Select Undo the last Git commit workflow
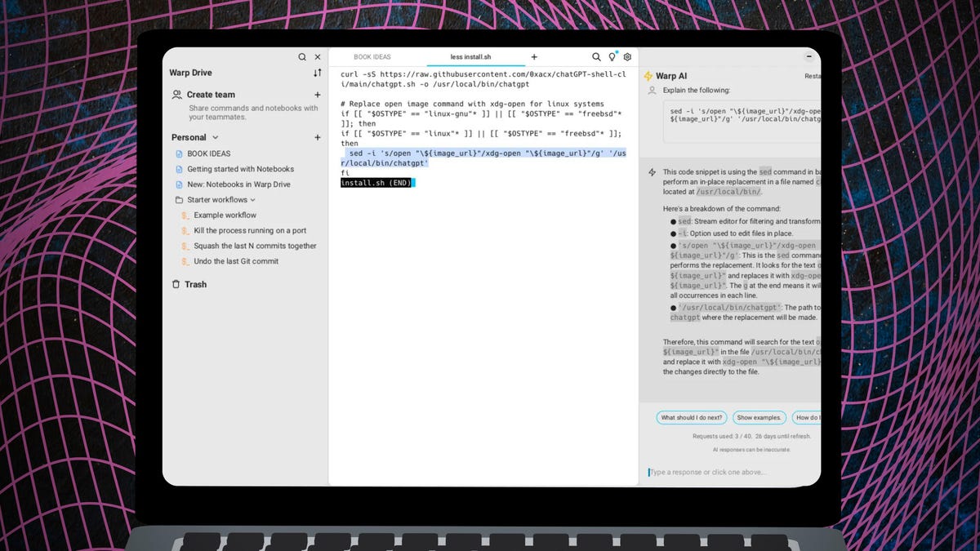This screenshot has height=551, width=980. (236, 261)
